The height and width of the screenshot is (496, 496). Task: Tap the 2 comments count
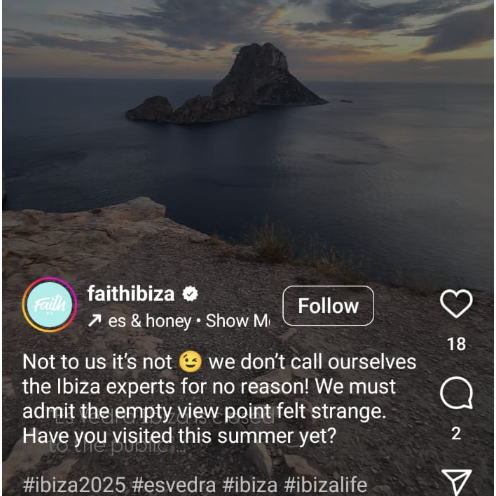[x=456, y=434]
